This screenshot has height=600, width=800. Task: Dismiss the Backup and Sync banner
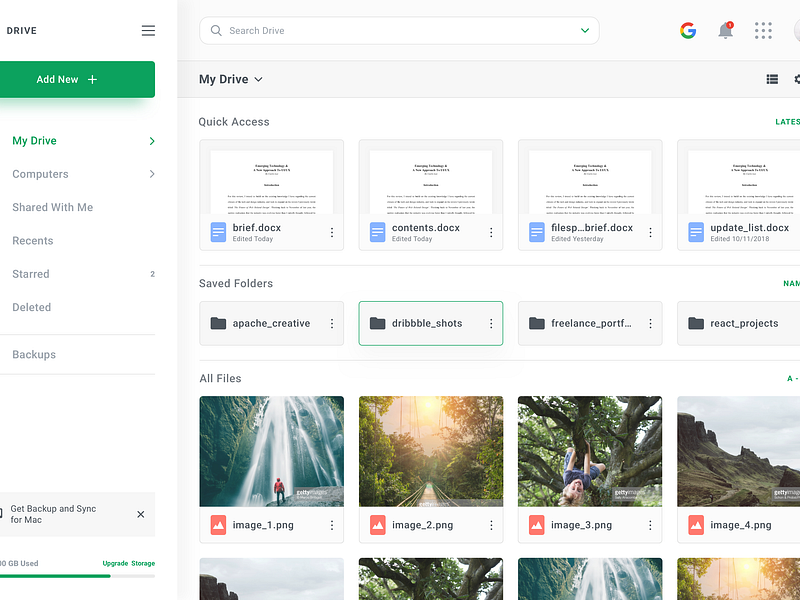[140, 514]
